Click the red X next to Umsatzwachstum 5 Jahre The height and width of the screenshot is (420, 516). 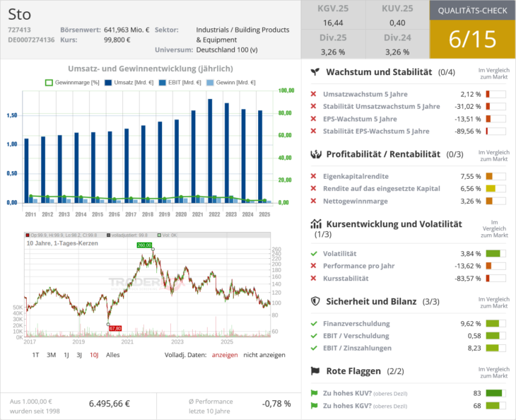(313, 94)
